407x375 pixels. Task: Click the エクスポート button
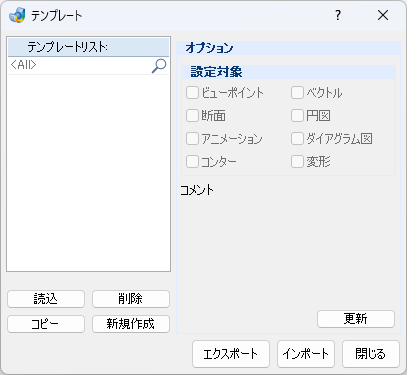[231, 354]
